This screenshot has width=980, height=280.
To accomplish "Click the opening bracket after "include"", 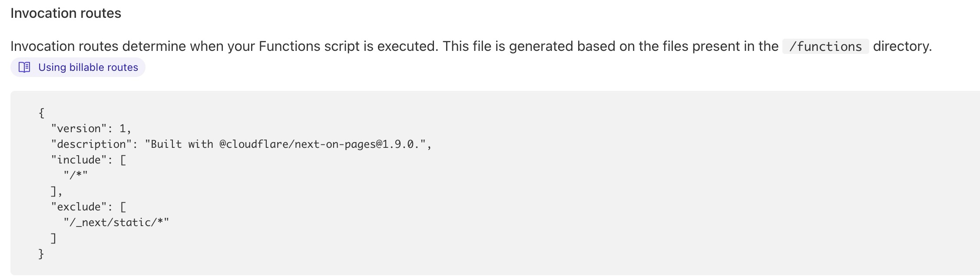I will click(x=123, y=160).
